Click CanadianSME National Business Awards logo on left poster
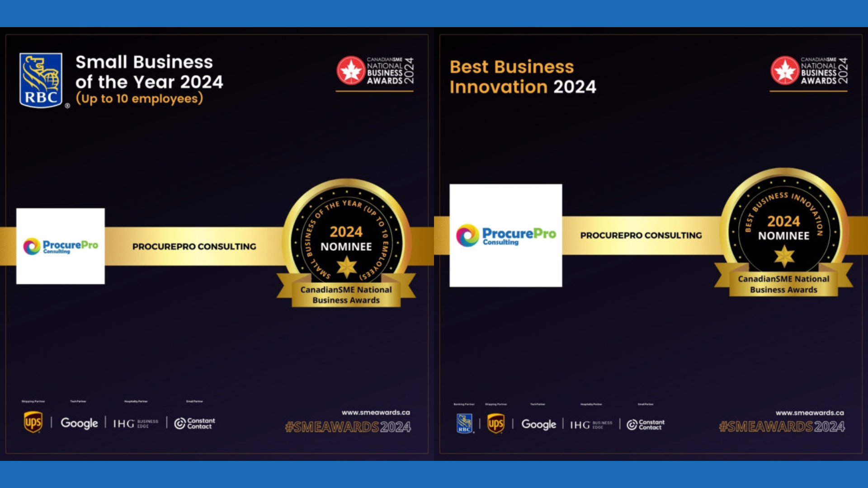This screenshot has height=488, width=868. coord(375,71)
